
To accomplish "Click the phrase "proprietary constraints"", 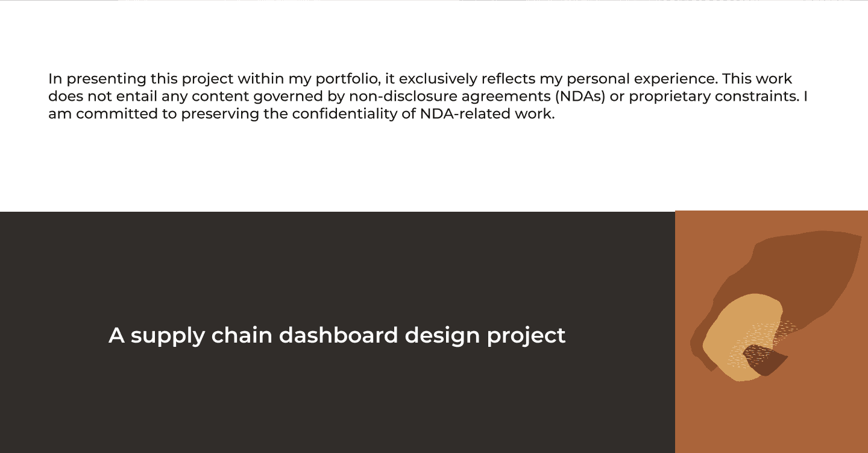I will pyautogui.click(x=714, y=97).
